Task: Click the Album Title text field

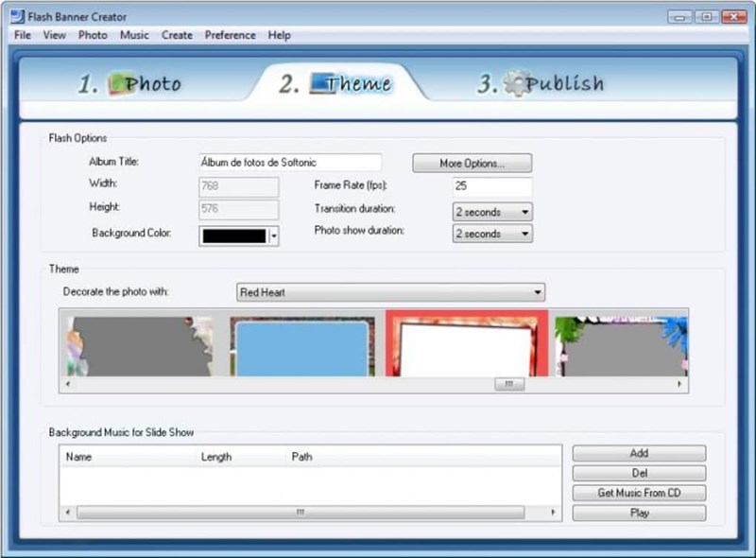Action: coord(290,162)
